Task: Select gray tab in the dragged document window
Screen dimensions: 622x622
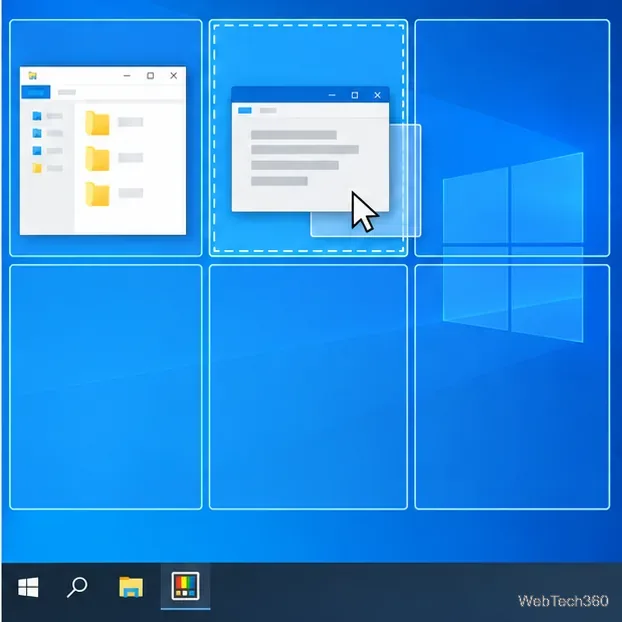Action: click(268, 110)
